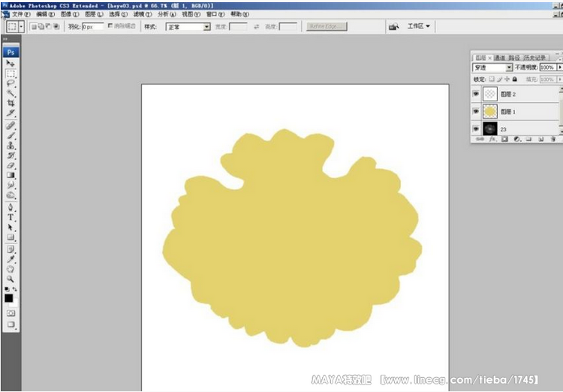Click the Refine Edge button
This screenshot has height=392, width=563.
click(x=327, y=26)
